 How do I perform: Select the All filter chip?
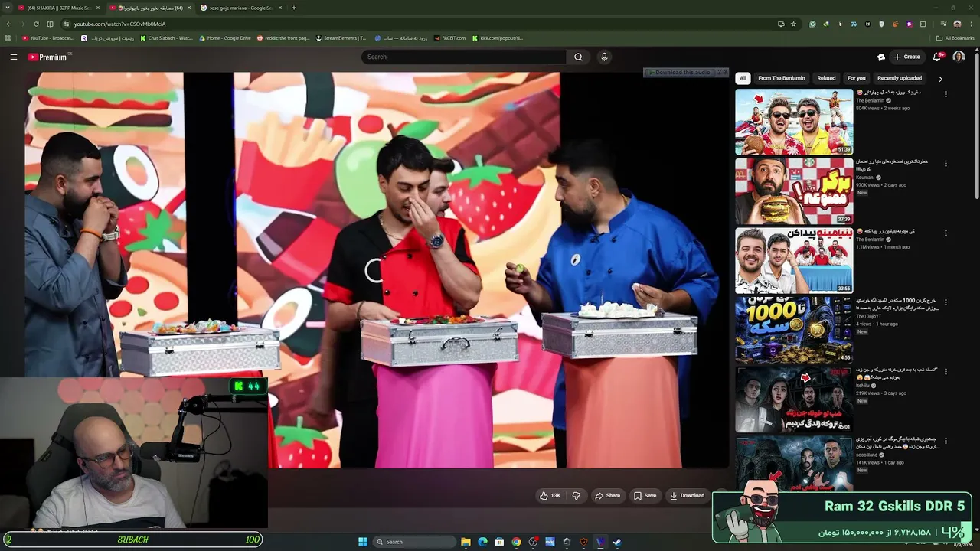coord(743,78)
